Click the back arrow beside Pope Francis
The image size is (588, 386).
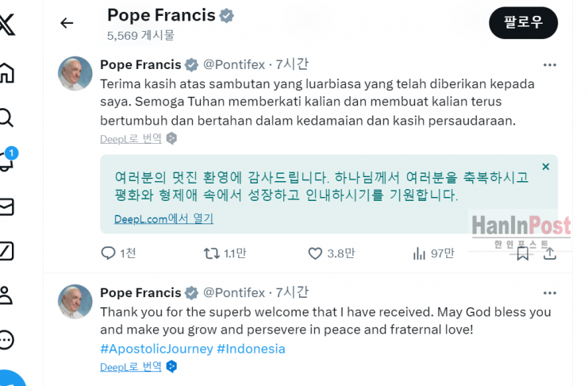click(x=67, y=23)
